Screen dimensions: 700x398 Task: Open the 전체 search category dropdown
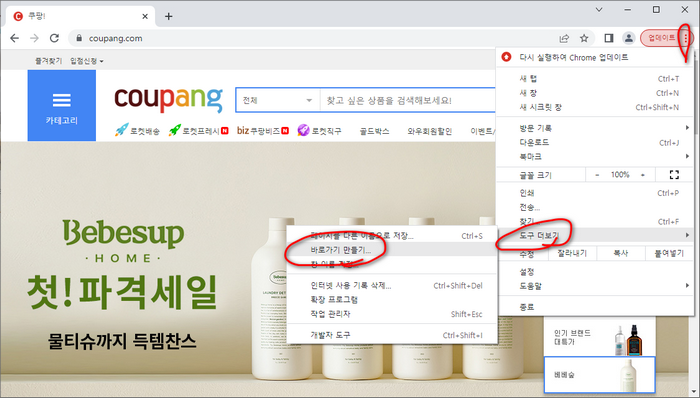(x=277, y=100)
